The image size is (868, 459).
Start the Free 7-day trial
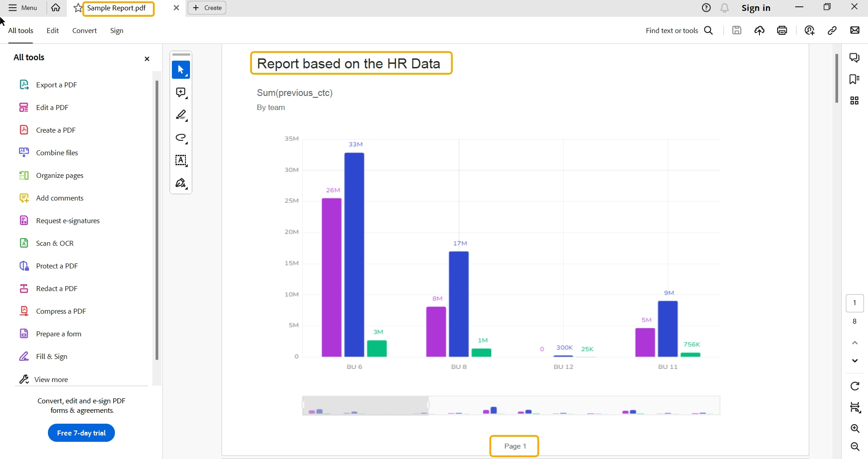tap(81, 433)
